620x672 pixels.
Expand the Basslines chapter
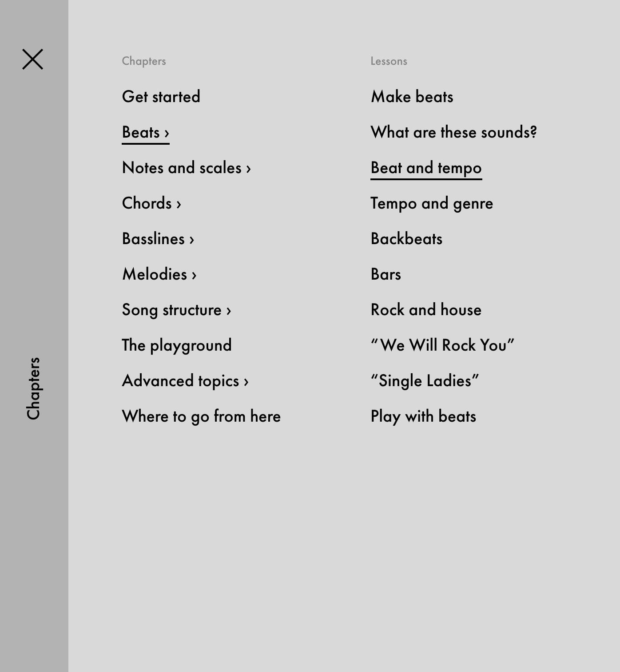click(158, 239)
